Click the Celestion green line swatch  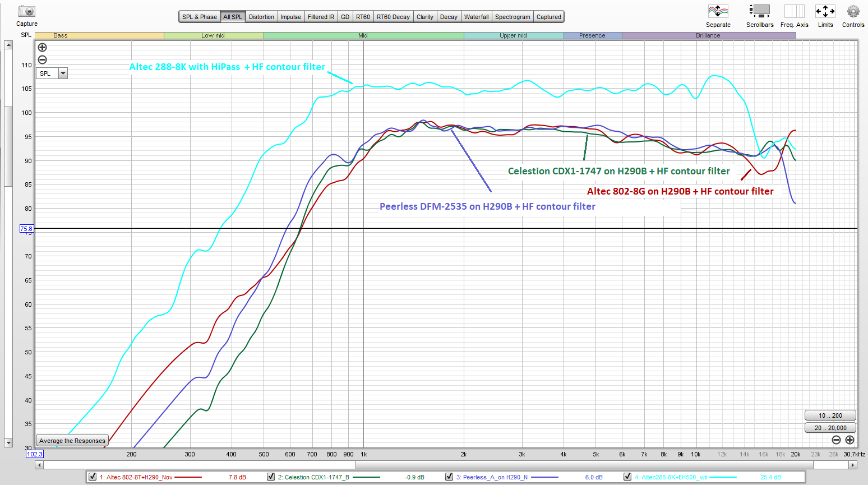366,477
